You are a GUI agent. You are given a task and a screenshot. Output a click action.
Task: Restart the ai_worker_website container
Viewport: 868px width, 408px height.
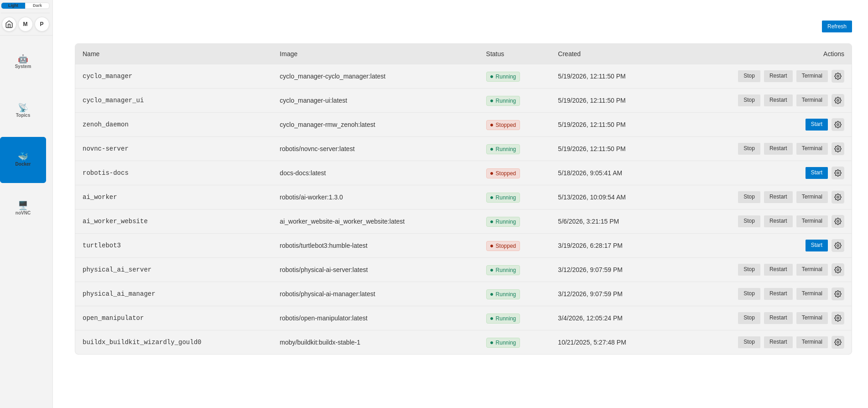tap(778, 221)
